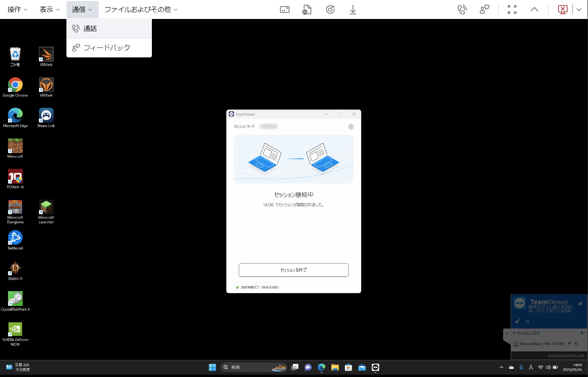This screenshot has height=377, width=588.
Task: Open the settings gear in the session window
Action: pos(351,127)
